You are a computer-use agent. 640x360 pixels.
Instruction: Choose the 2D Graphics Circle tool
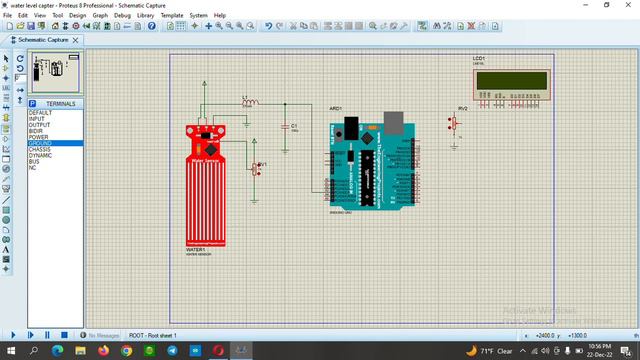6,220
